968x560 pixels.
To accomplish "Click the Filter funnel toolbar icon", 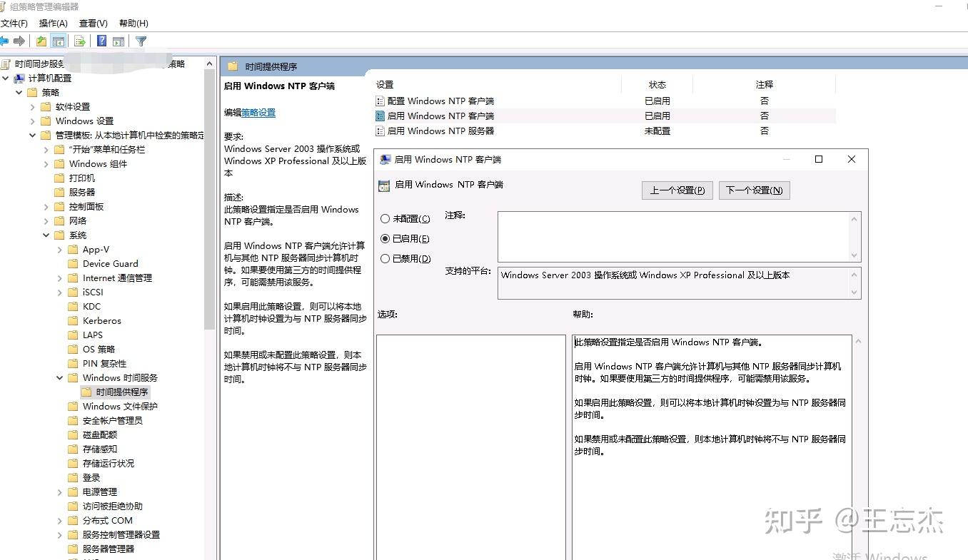I will coord(141,41).
